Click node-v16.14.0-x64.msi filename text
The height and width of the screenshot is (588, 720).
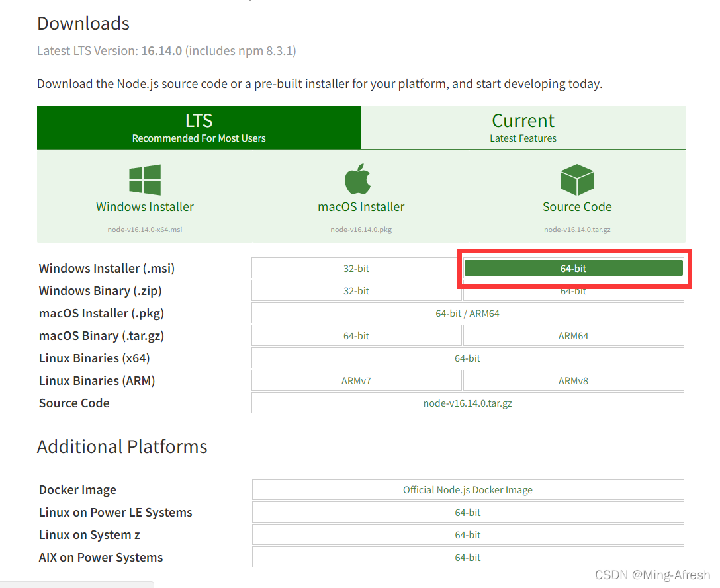click(x=145, y=230)
